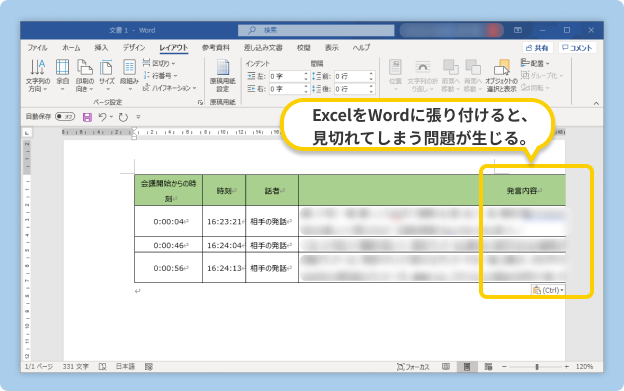Click the 位置 position icon
The height and width of the screenshot is (391, 624).
tap(395, 75)
